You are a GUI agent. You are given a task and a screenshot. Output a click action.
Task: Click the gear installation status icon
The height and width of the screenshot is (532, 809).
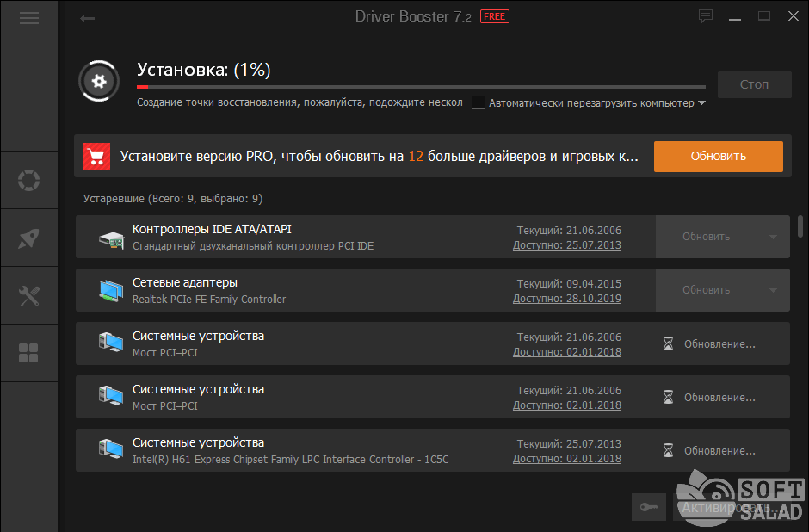[99, 81]
